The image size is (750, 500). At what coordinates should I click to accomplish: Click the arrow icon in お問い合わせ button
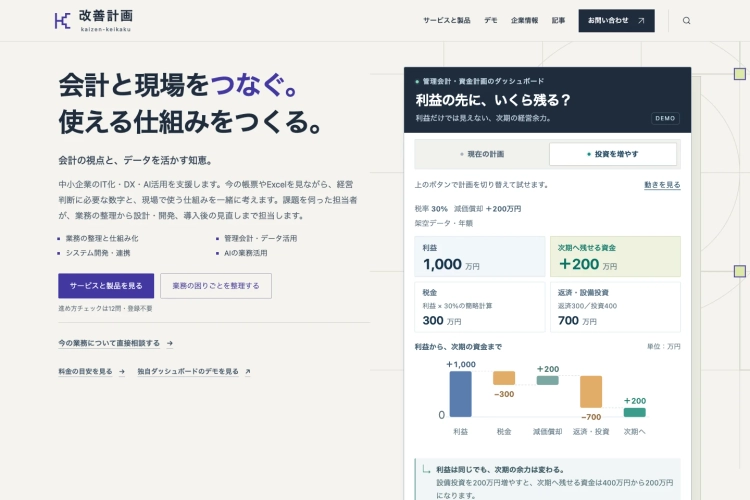tap(641, 21)
